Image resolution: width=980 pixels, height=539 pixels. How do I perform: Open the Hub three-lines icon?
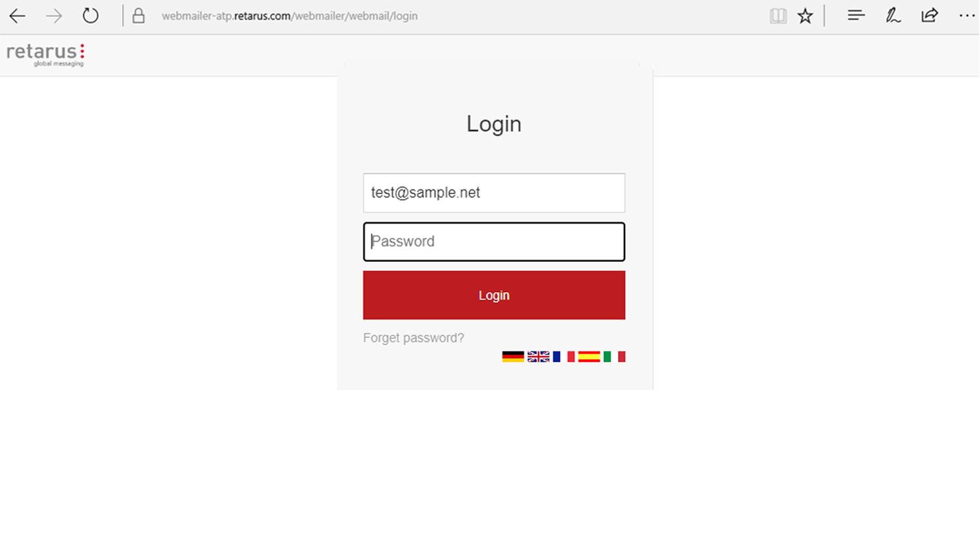coord(856,15)
